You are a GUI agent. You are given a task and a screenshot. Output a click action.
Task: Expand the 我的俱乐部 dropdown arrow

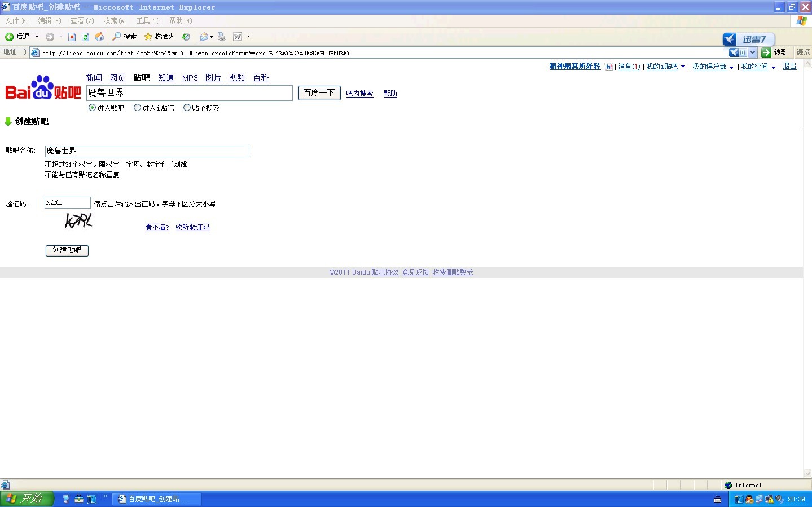(731, 67)
